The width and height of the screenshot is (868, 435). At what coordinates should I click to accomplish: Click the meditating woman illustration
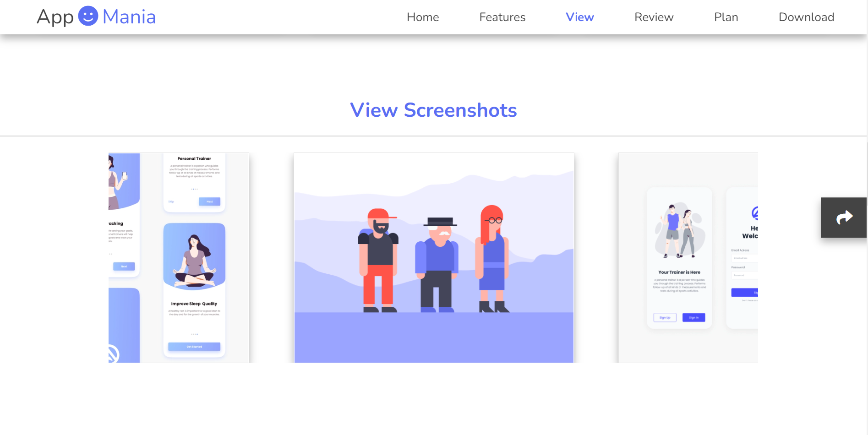(x=194, y=260)
